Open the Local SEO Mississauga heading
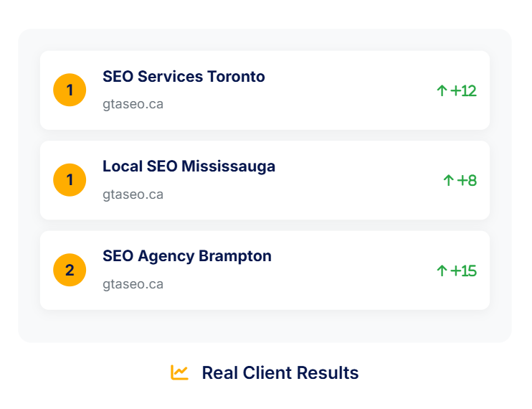This screenshot has height=409, width=532. pos(189,166)
